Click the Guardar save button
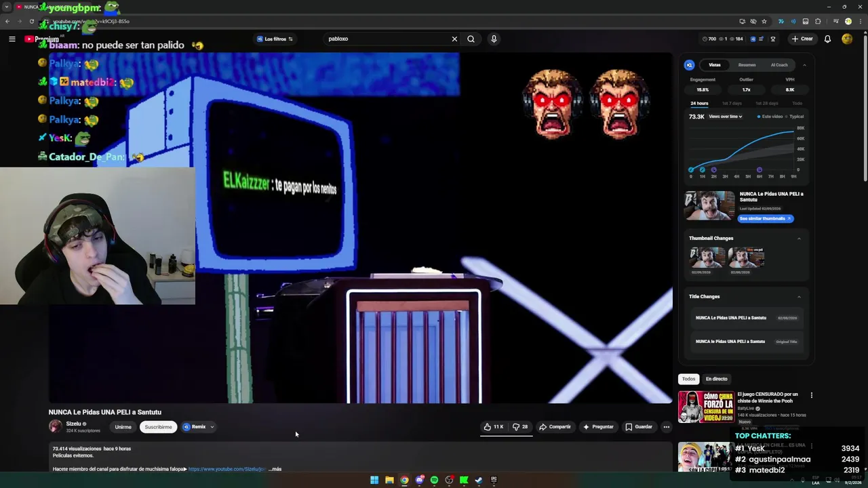Image resolution: width=868 pixels, height=488 pixels. 639,427
